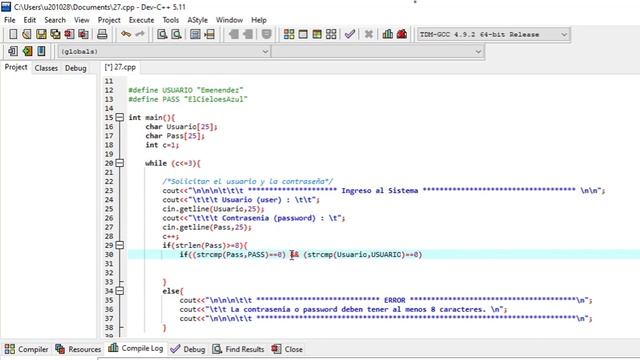Open the Execute menu
The width and height of the screenshot is (640, 360).
141,20
